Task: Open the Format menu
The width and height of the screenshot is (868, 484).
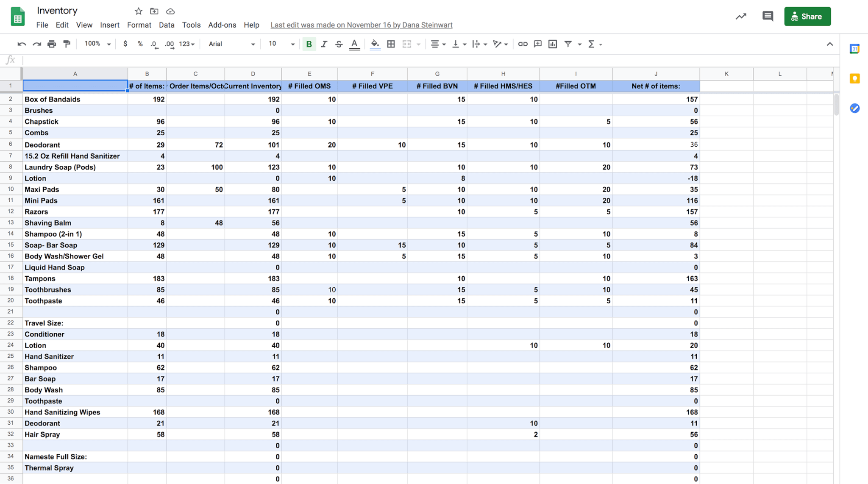Action: 139,25
